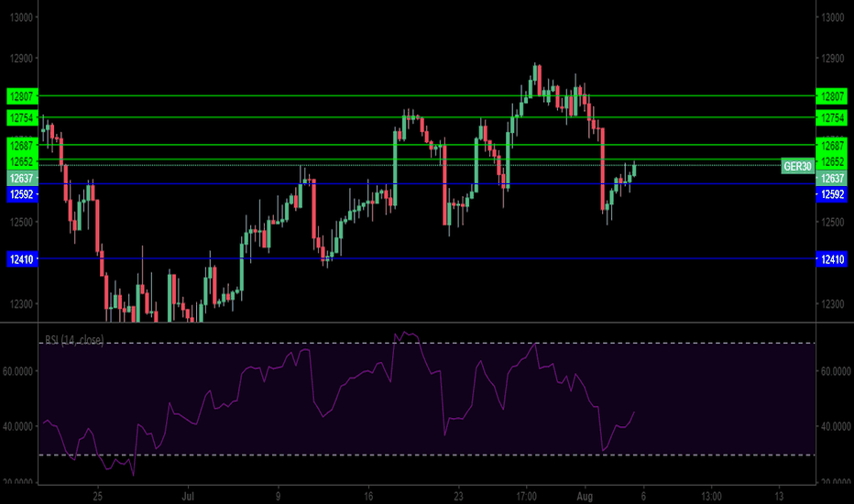Click the 12687 label on left price scale
This screenshot has width=854, height=504.
(x=22, y=146)
